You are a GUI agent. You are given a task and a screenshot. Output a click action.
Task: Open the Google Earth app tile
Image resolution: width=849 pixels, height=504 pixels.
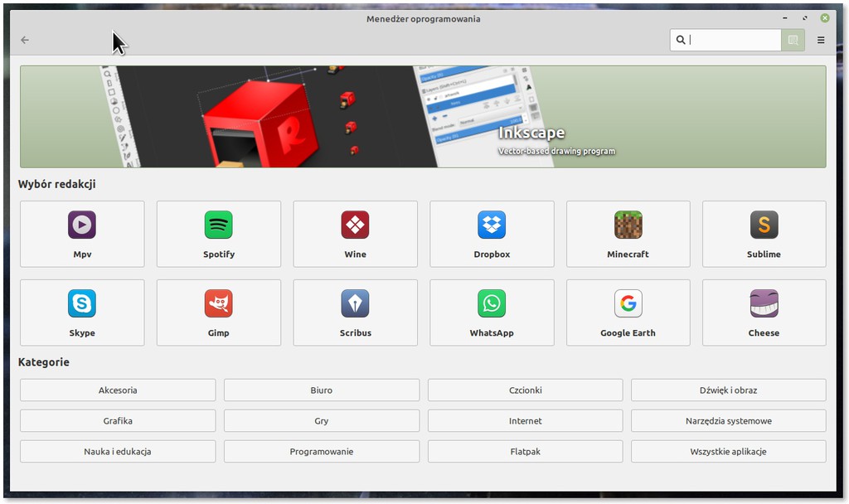pyautogui.click(x=628, y=313)
